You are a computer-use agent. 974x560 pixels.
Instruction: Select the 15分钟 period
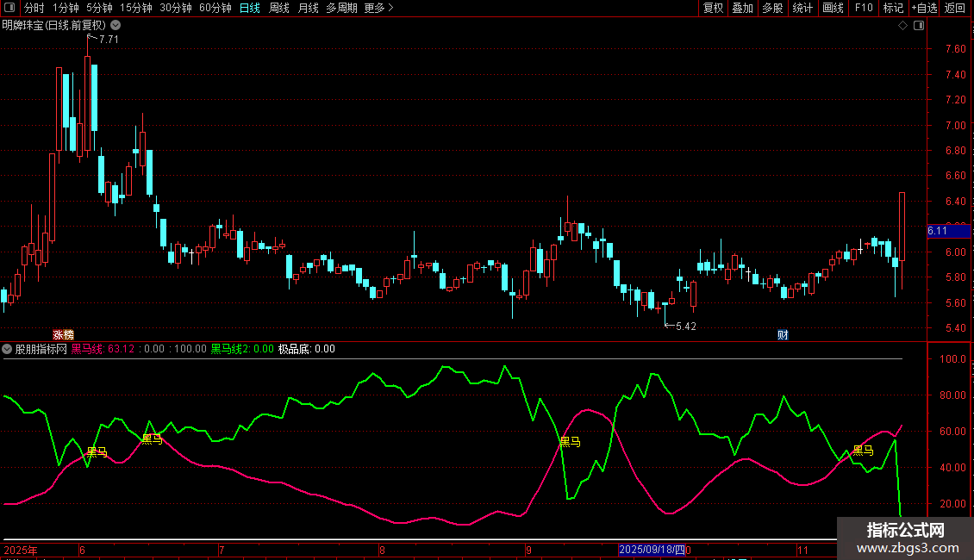(x=135, y=8)
